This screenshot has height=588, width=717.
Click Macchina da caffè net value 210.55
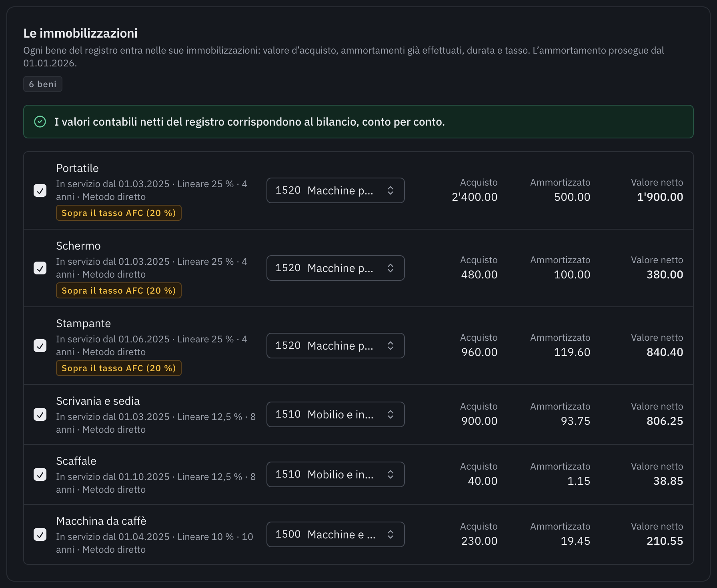[665, 541]
